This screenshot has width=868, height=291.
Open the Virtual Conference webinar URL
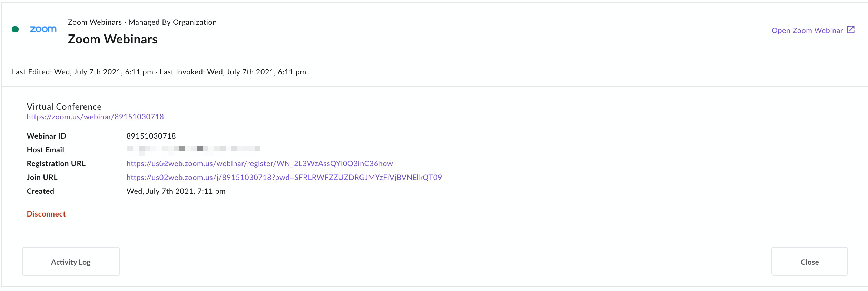click(x=95, y=117)
